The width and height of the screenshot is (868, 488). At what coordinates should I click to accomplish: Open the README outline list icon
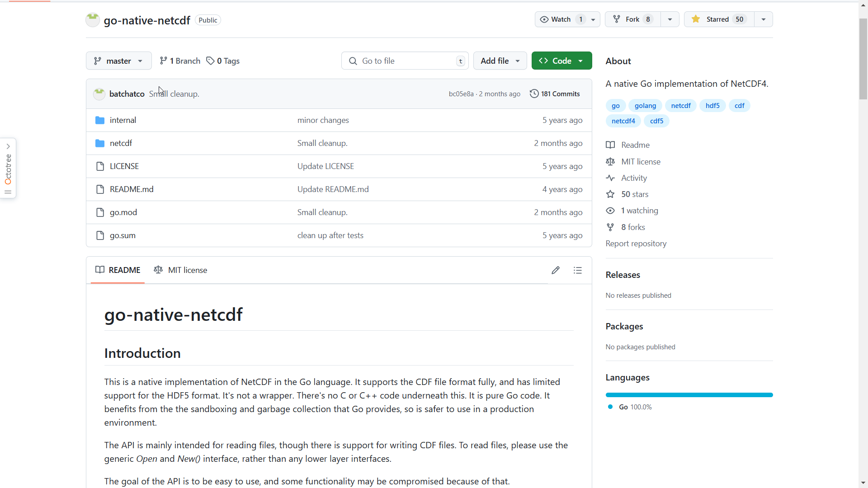click(577, 270)
